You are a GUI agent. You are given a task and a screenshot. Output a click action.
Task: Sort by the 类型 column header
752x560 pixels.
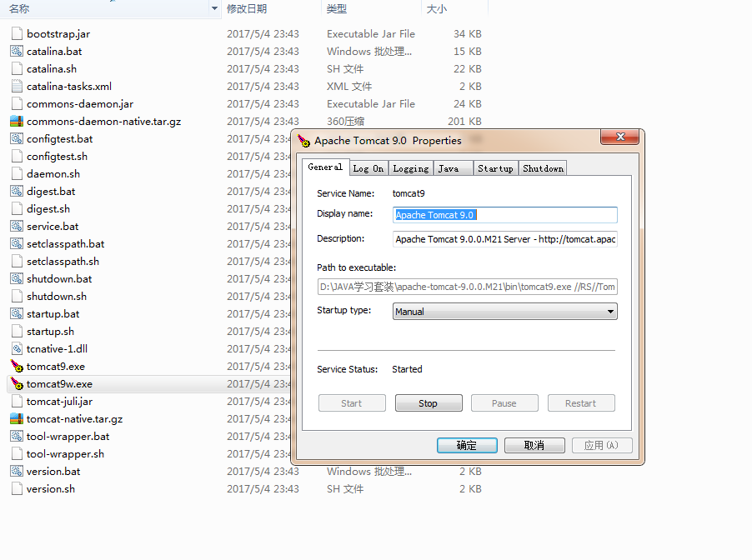337,8
